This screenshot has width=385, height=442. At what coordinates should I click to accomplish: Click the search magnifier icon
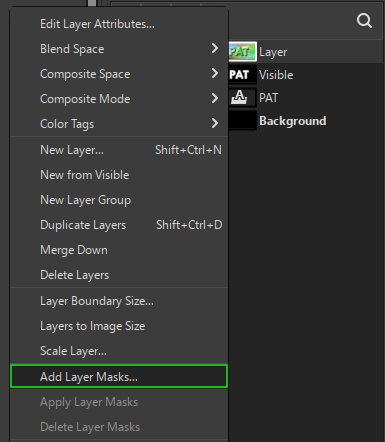(x=364, y=21)
